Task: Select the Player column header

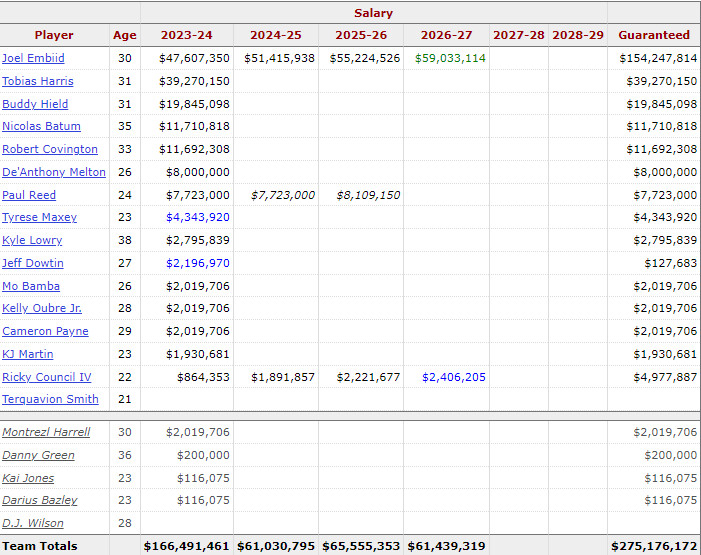Action: [x=54, y=35]
